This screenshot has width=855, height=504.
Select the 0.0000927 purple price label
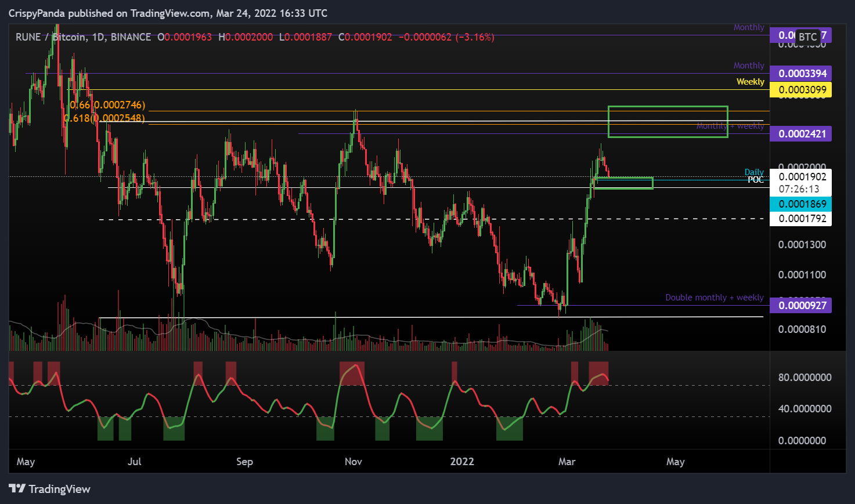point(801,306)
